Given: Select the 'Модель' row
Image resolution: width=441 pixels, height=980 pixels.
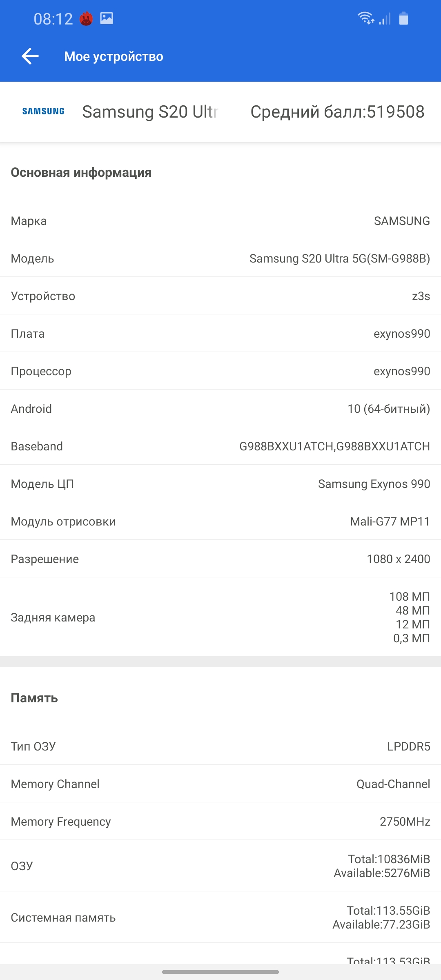Looking at the screenshot, I should [x=220, y=258].
